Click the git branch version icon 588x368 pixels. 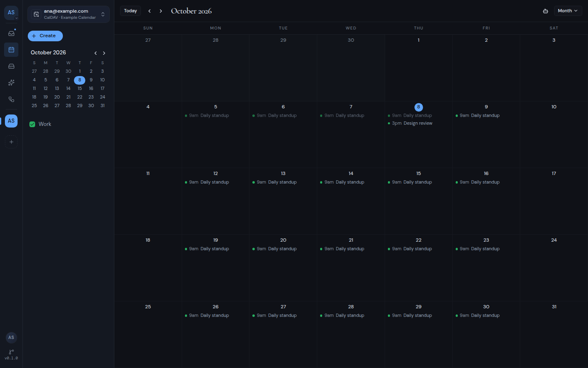point(11,352)
